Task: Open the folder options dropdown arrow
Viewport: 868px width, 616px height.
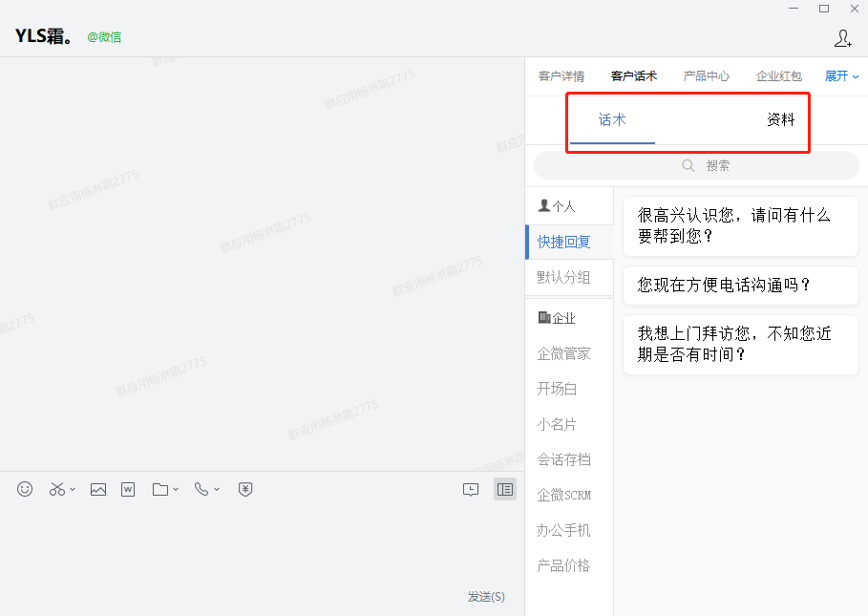Action: [x=176, y=490]
